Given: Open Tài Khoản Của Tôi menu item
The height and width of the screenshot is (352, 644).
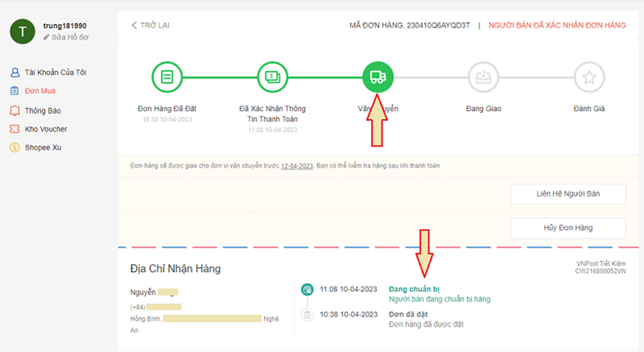Looking at the screenshot, I should click(56, 73).
